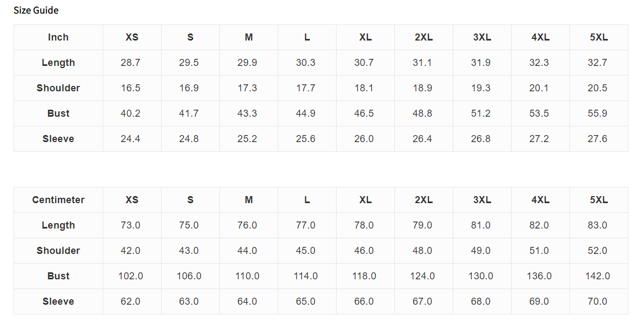Select the Length row label in the Inch table
Image resolution: width=644 pixels, height=322 pixels.
(58, 63)
